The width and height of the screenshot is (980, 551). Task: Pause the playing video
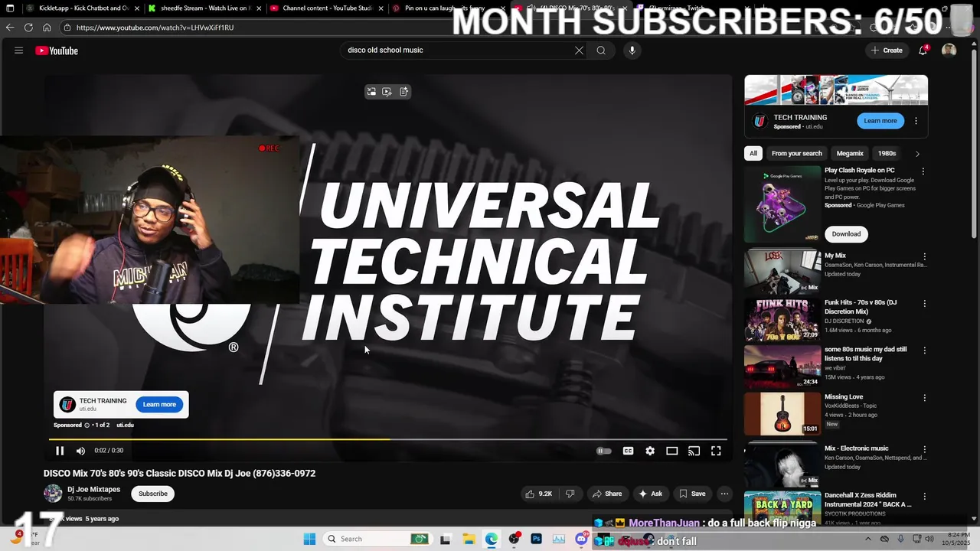(60, 451)
